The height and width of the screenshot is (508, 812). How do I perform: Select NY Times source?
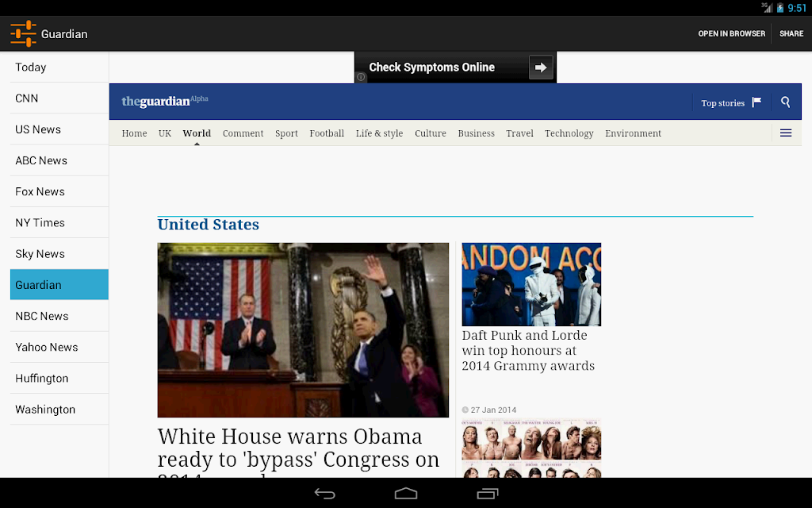(59, 222)
